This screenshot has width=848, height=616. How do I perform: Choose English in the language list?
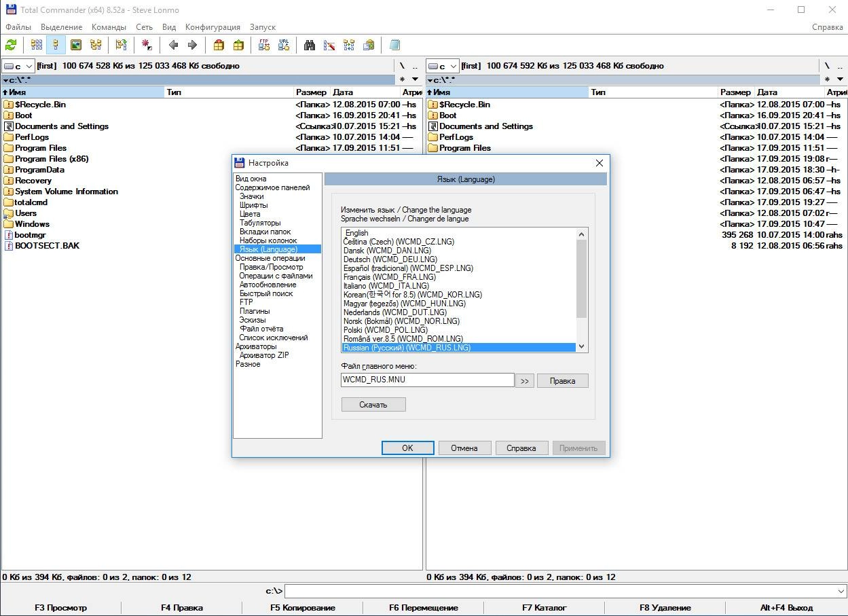coord(356,233)
